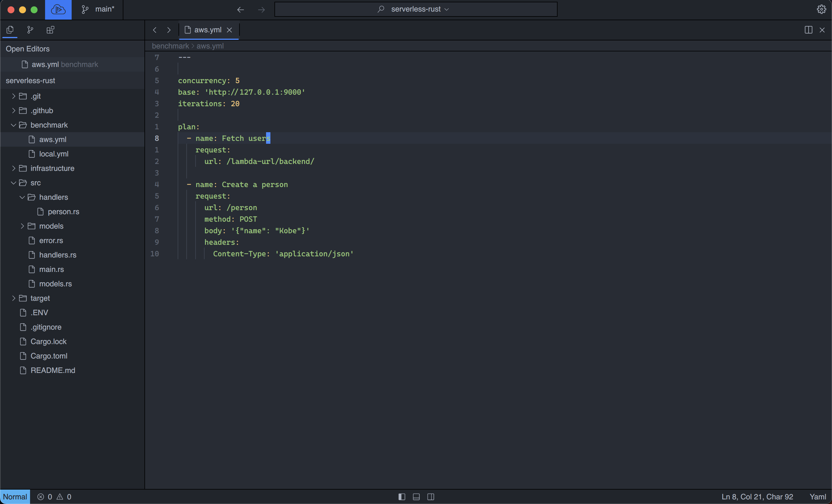Open the branch selector showing main*
This screenshot has width=832, height=504.
tap(98, 10)
